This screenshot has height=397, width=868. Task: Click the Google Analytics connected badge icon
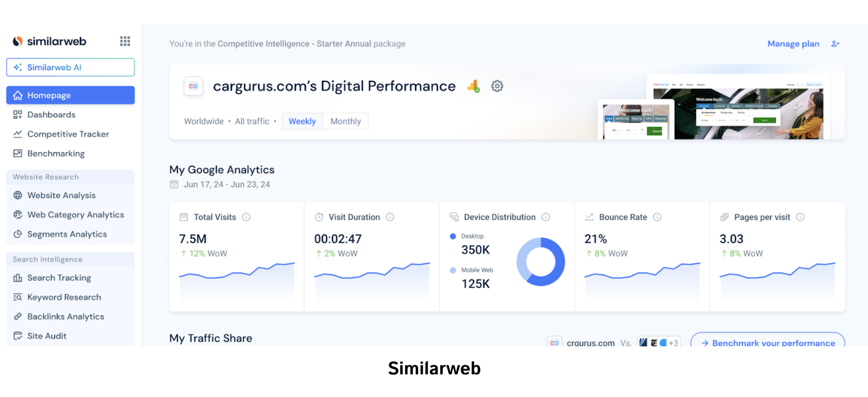473,86
